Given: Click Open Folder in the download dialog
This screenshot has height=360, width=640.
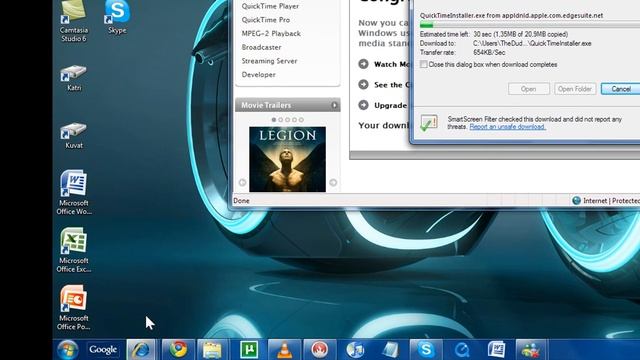Looking at the screenshot, I should [x=575, y=89].
